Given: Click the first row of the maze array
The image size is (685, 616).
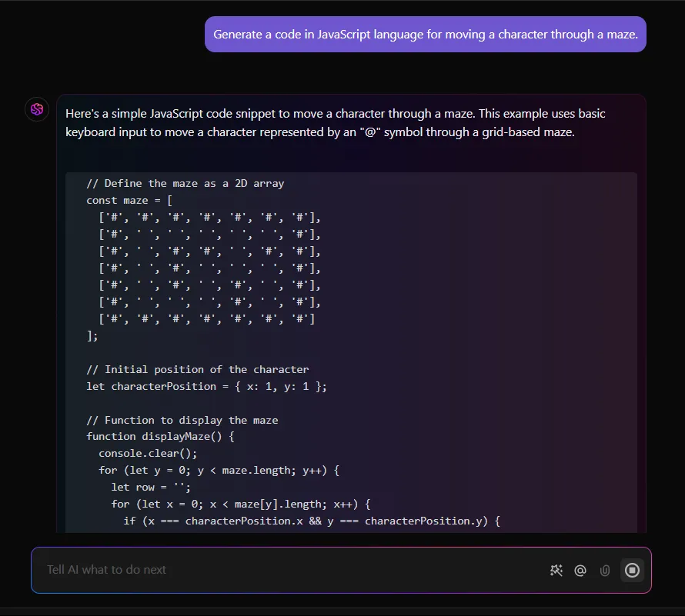Looking at the screenshot, I should 209,218.
